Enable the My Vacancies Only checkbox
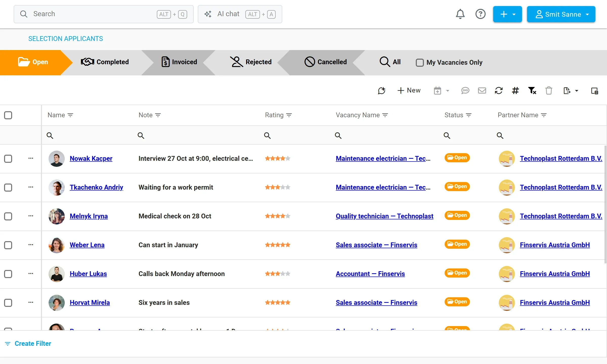Viewport: 607px width, 364px height. (x=420, y=62)
